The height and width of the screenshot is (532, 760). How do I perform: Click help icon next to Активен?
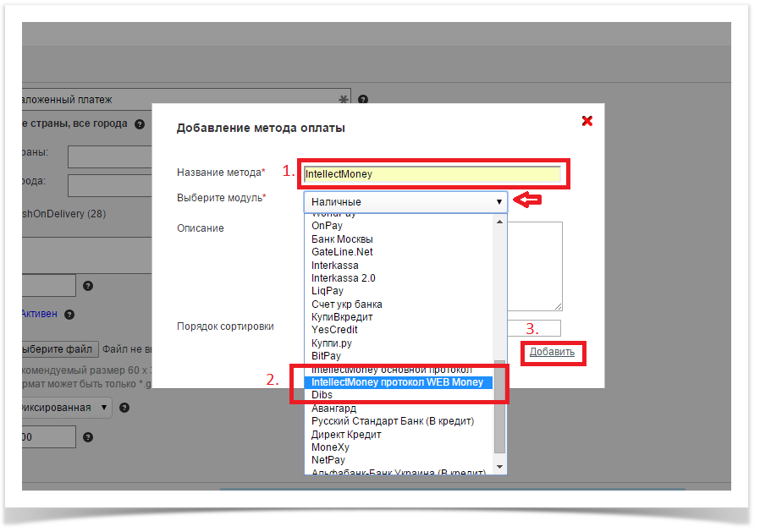69,315
